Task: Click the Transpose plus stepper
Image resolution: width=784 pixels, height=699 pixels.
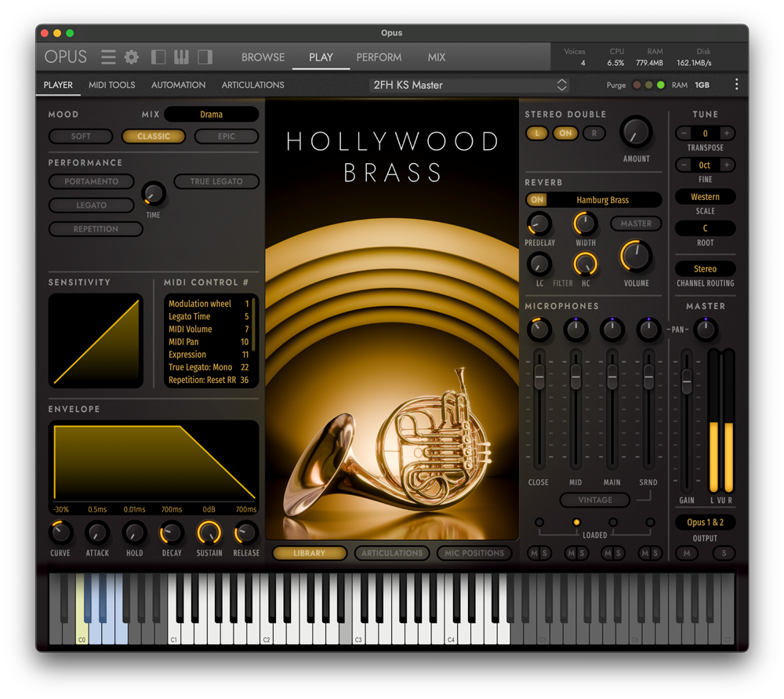Action: (727, 133)
